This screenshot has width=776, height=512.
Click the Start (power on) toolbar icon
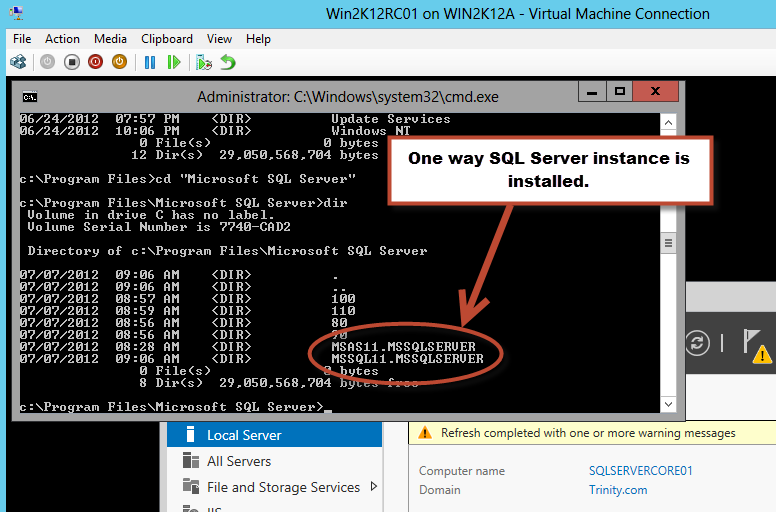[x=48, y=62]
